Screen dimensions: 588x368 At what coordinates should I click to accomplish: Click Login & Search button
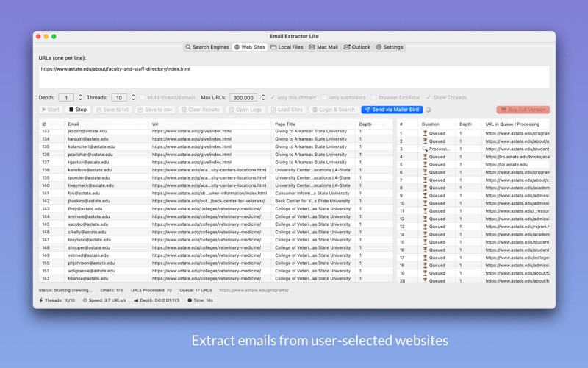tap(334, 110)
